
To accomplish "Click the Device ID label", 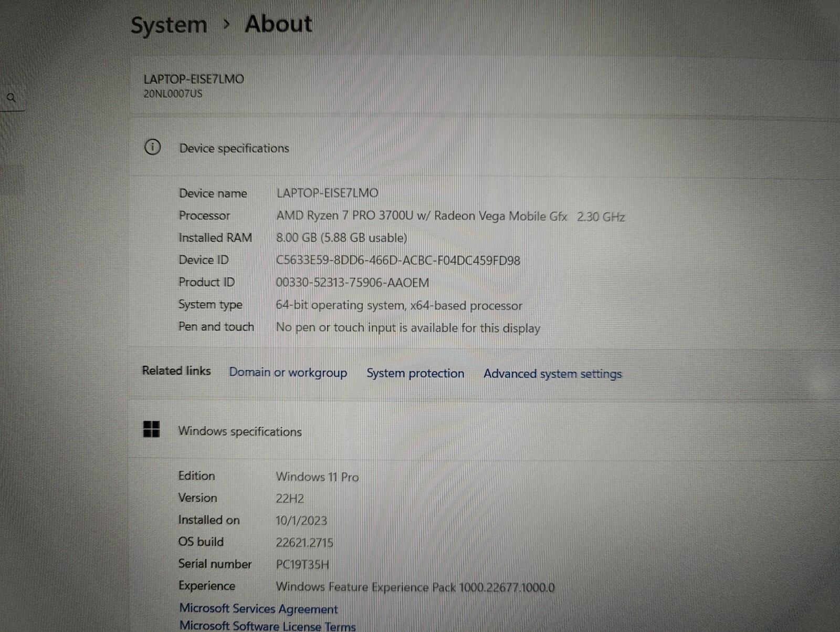I will (204, 260).
